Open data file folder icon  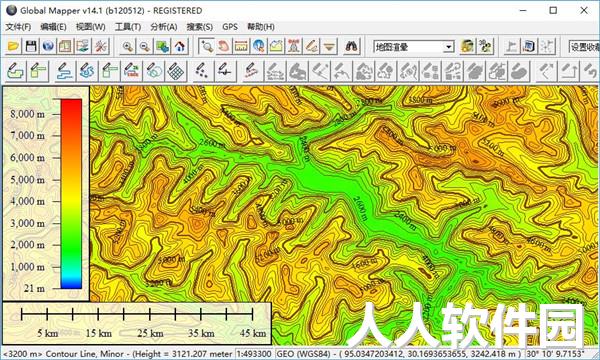click(x=13, y=47)
